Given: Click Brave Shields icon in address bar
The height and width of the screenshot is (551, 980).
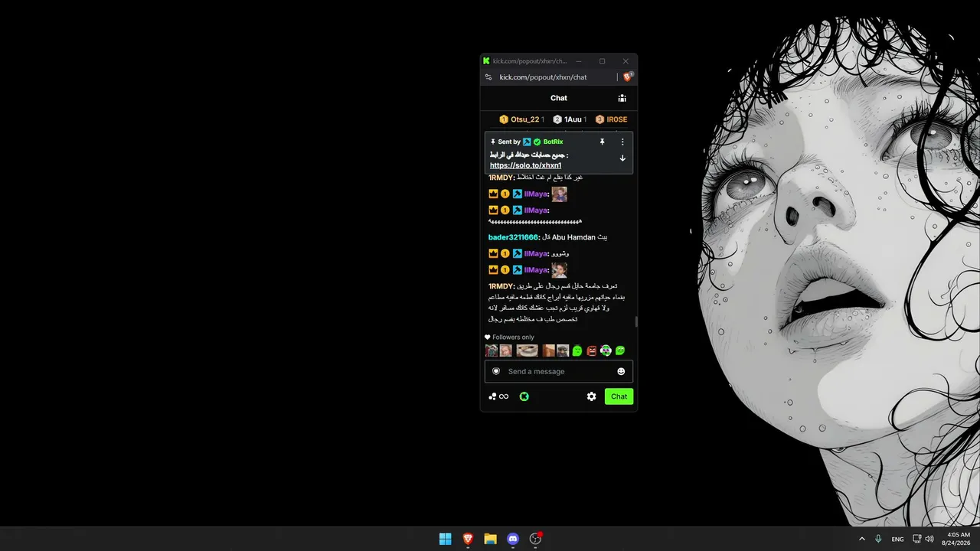Looking at the screenshot, I should coord(628,77).
